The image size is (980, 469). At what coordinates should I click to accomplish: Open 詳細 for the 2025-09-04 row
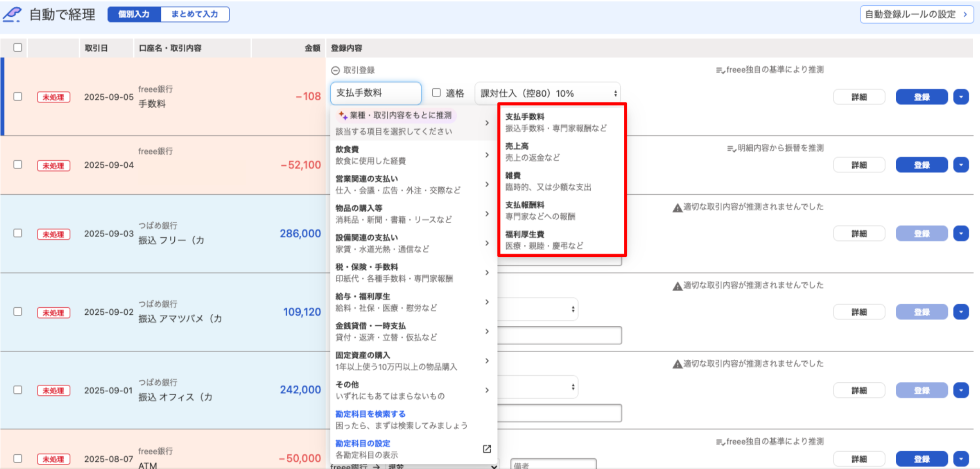tap(859, 165)
